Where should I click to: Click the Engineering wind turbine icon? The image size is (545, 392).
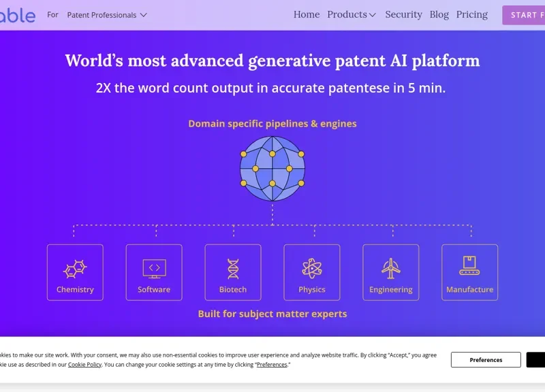[x=391, y=268]
